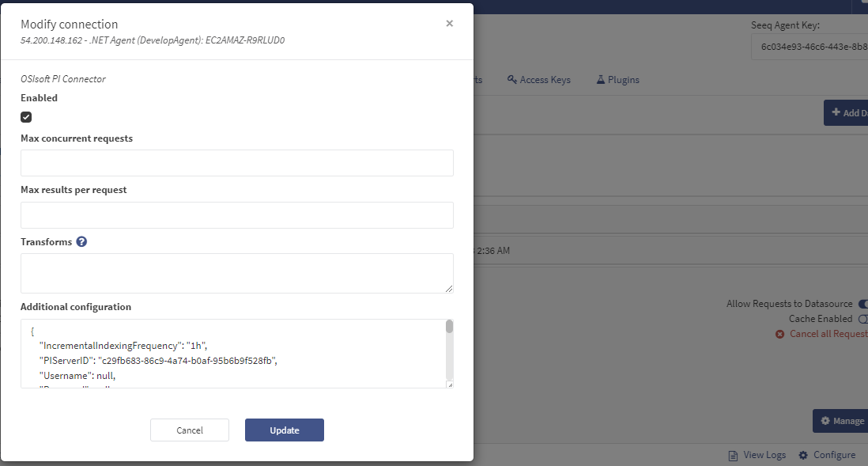The width and height of the screenshot is (868, 466).
Task: Click the Cancel button in dialog
Action: click(x=190, y=430)
